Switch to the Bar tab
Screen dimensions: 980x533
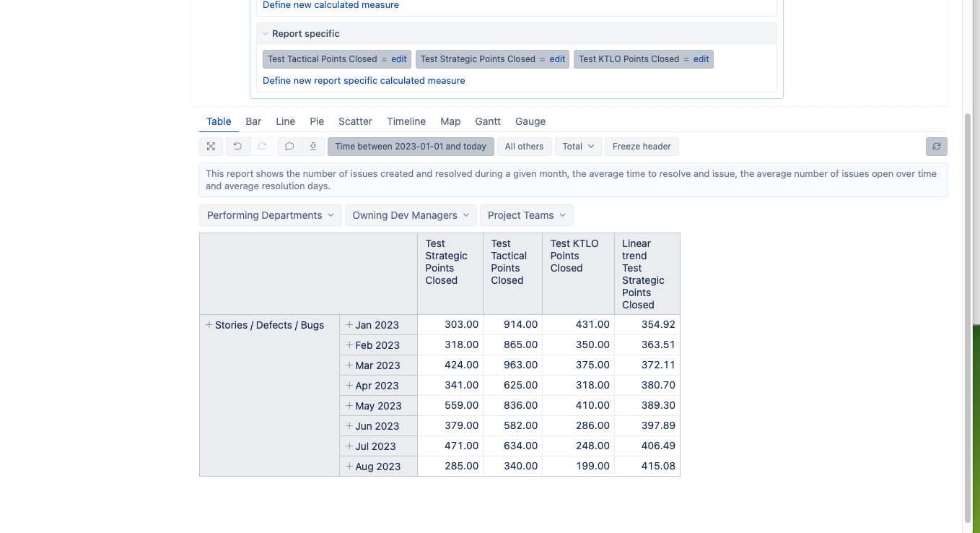pyautogui.click(x=253, y=121)
